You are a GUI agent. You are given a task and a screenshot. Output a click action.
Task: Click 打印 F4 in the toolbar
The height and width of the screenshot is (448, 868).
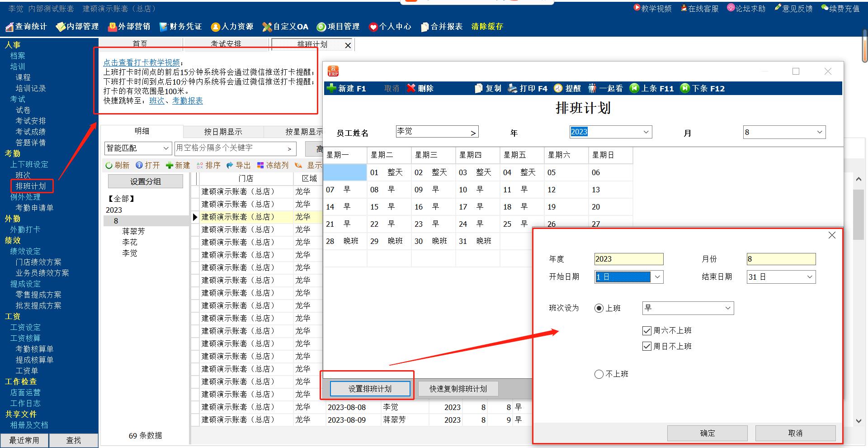pyautogui.click(x=528, y=88)
